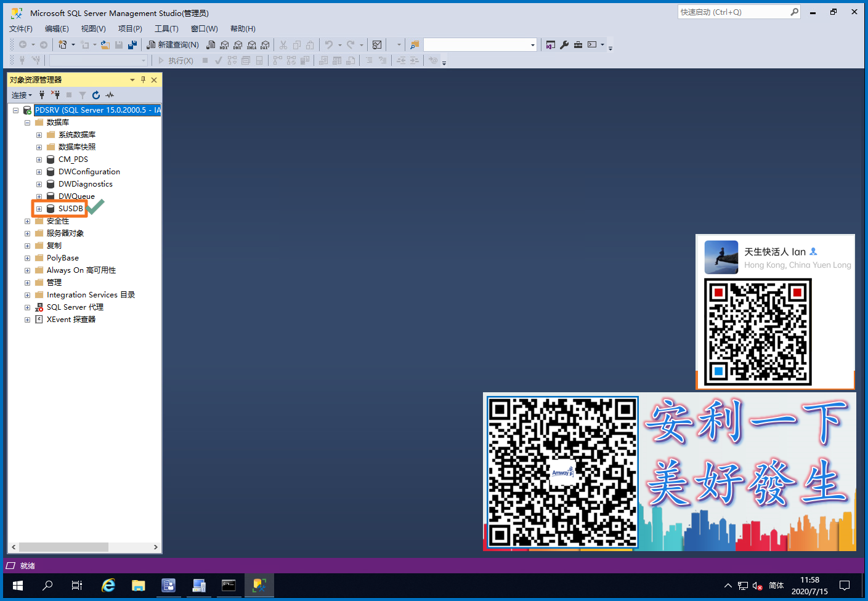Select the 复制 folder
Image resolution: width=868 pixels, height=601 pixels.
pos(54,246)
